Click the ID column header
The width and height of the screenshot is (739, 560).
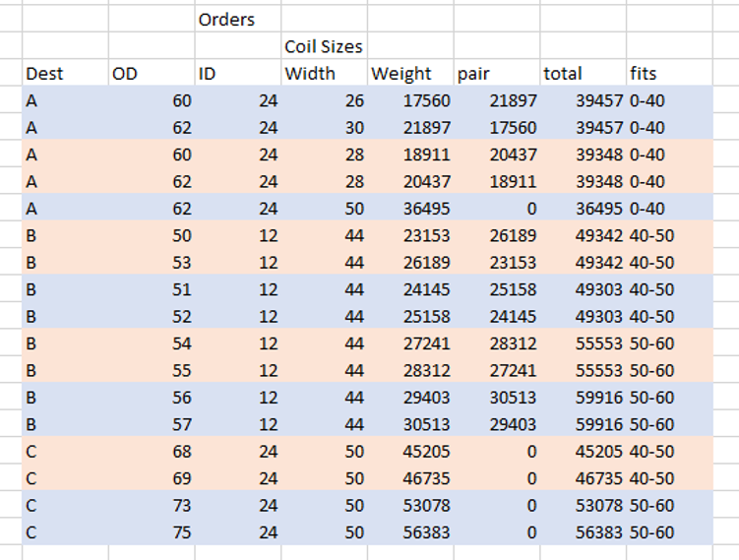click(238, 73)
